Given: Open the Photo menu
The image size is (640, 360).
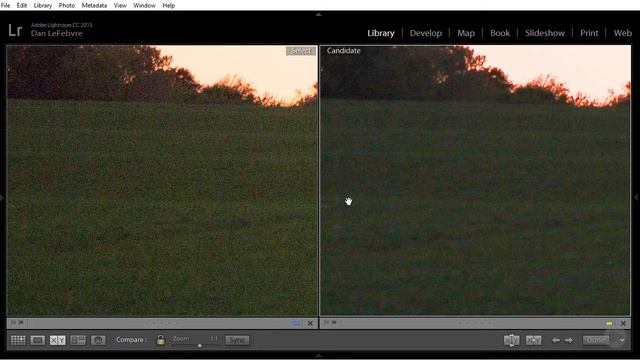Looking at the screenshot, I should coord(67,5).
